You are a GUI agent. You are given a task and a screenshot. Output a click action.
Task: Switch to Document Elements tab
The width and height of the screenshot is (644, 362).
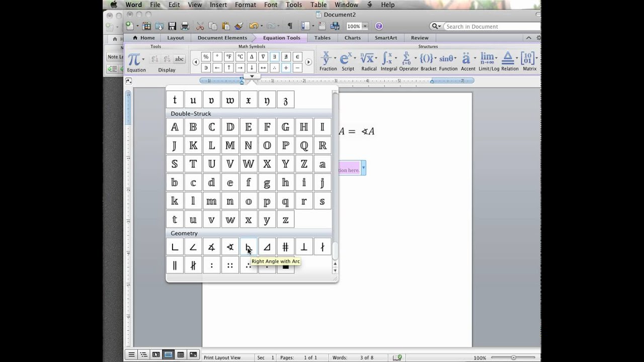pos(222,38)
